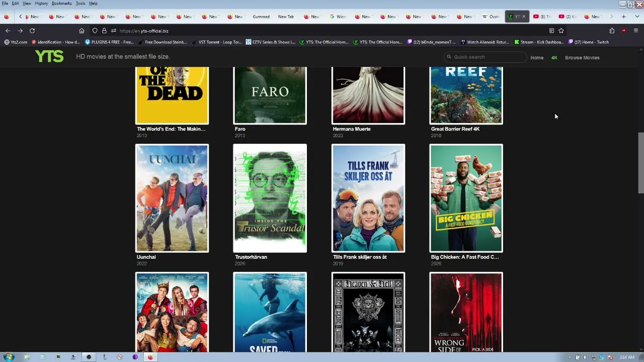Image resolution: width=644 pixels, height=362 pixels.
Task: Open the View menu
Action: click(x=27, y=4)
